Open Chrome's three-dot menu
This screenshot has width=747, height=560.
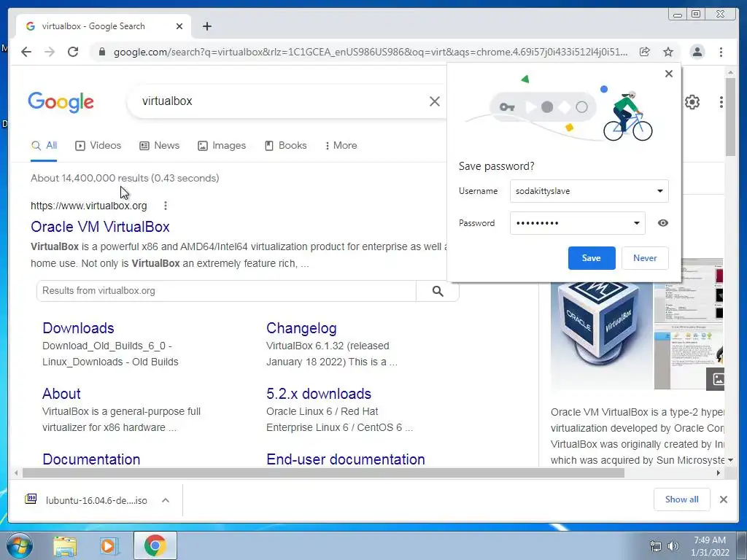tap(721, 52)
